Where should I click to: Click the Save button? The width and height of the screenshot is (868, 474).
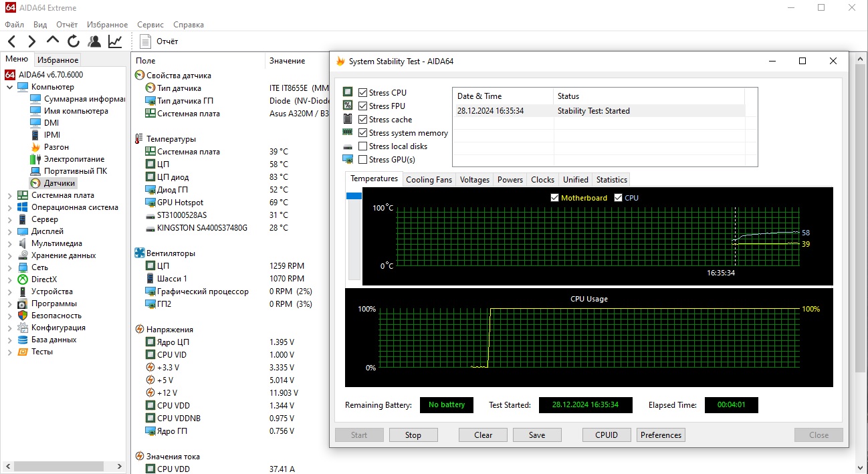coord(537,435)
